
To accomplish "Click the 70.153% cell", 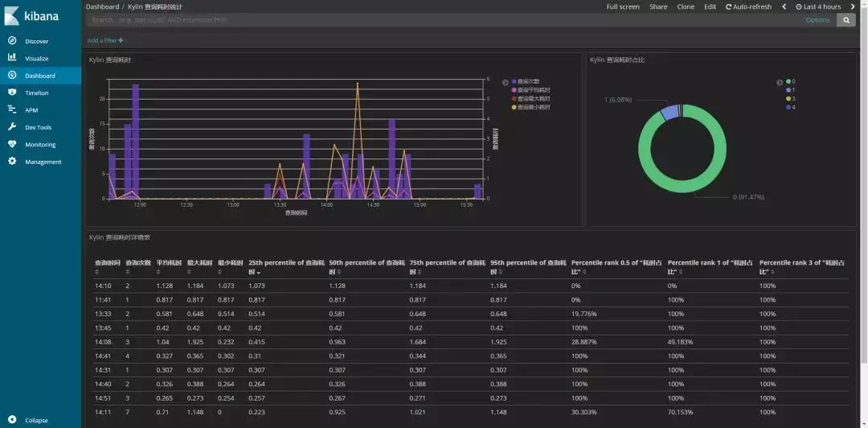I will 681,412.
